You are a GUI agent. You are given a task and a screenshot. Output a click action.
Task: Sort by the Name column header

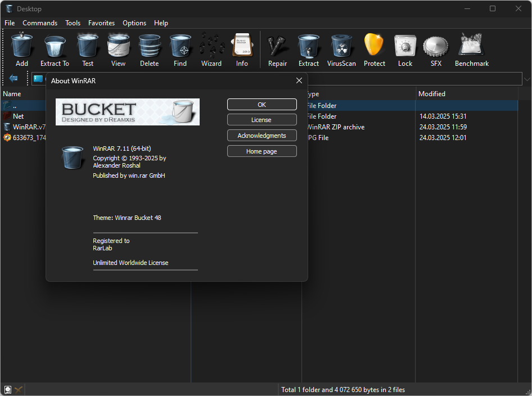(x=12, y=93)
